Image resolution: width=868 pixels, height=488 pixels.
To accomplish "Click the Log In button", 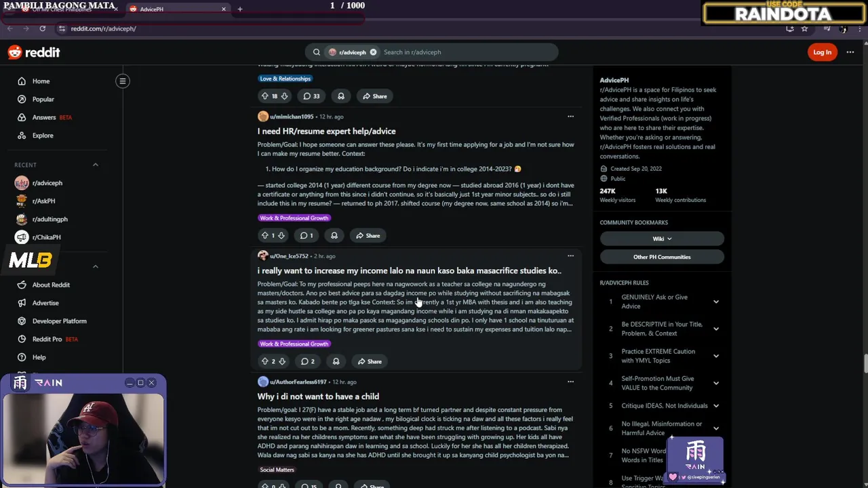I will (x=822, y=52).
